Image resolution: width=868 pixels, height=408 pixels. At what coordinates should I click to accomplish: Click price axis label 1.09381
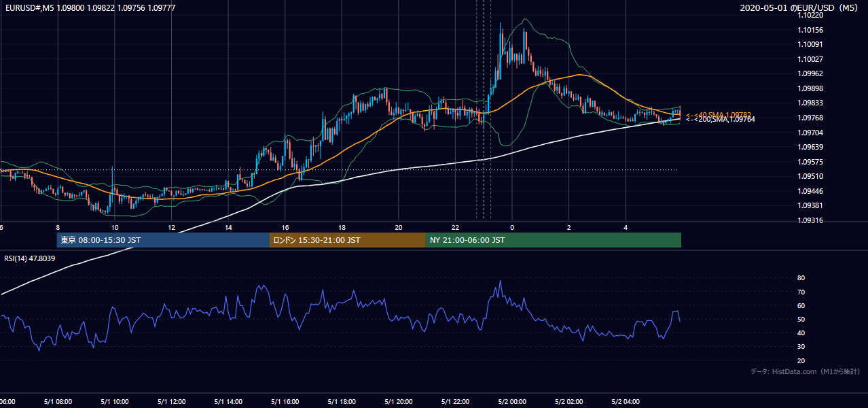pos(812,205)
